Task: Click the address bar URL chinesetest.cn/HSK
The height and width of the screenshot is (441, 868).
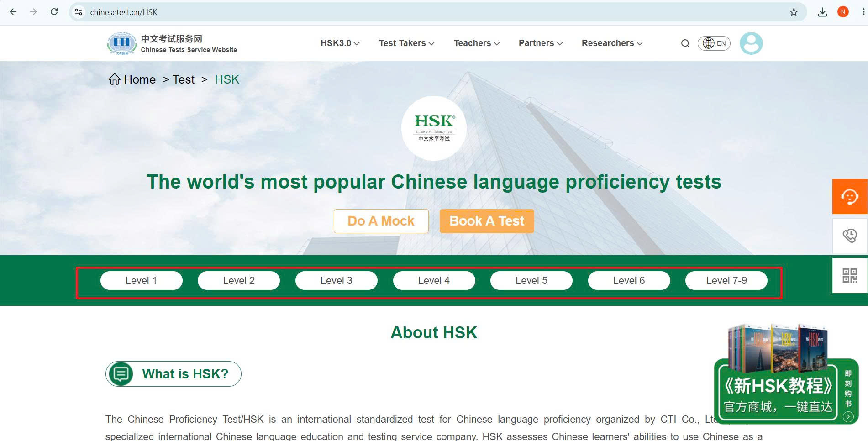Action: pyautogui.click(x=124, y=12)
